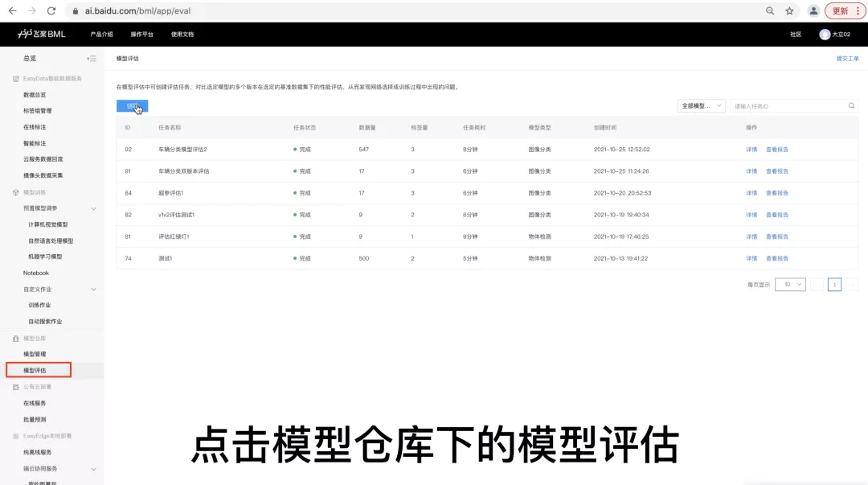This screenshot has height=485, width=868.
Task: Reload the page with the refresh icon
Action: click(51, 11)
